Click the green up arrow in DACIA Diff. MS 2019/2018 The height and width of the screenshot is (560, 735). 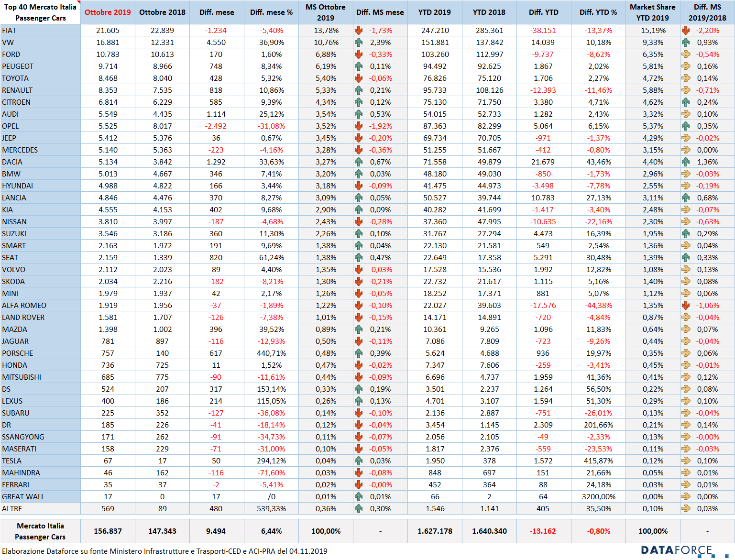coord(686,162)
